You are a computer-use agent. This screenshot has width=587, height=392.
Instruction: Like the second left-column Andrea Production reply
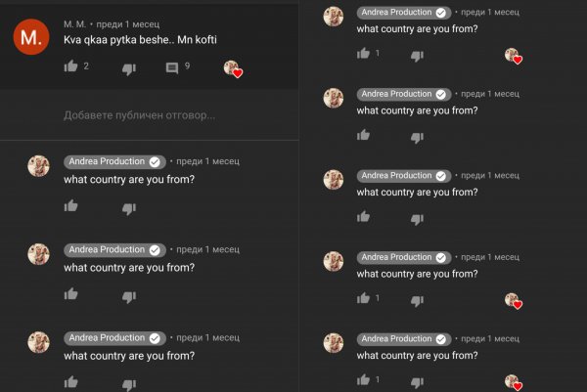(x=70, y=294)
